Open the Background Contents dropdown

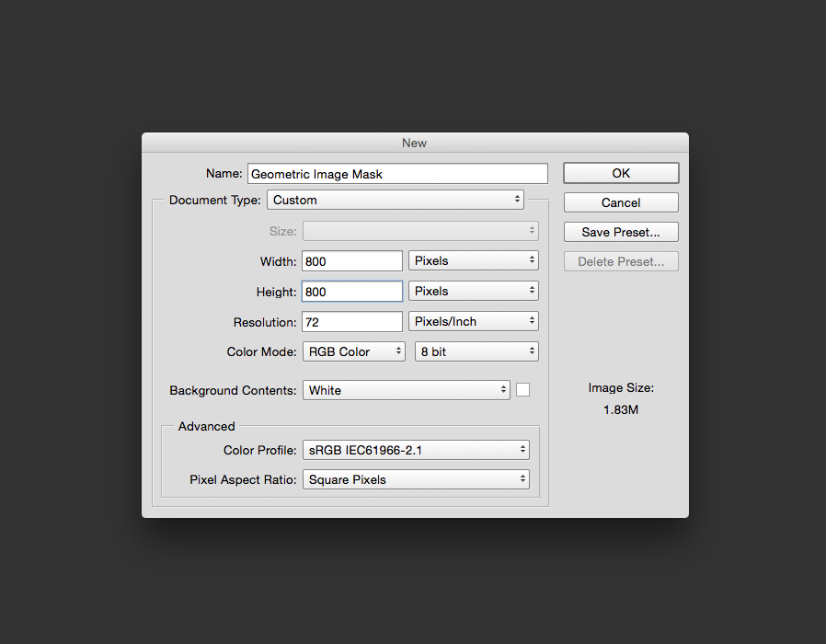407,390
